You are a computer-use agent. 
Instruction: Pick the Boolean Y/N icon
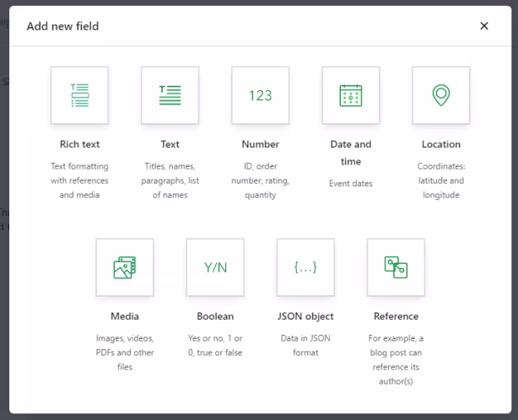(215, 267)
